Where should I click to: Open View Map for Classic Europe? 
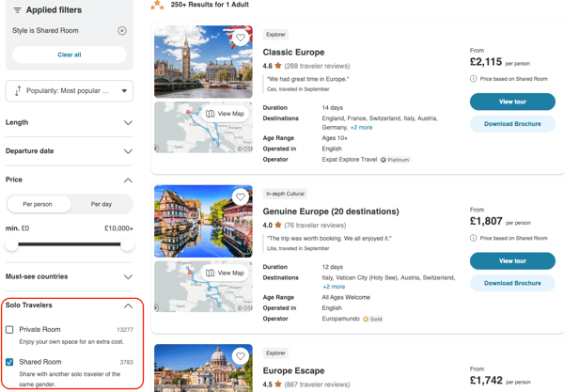(225, 114)
